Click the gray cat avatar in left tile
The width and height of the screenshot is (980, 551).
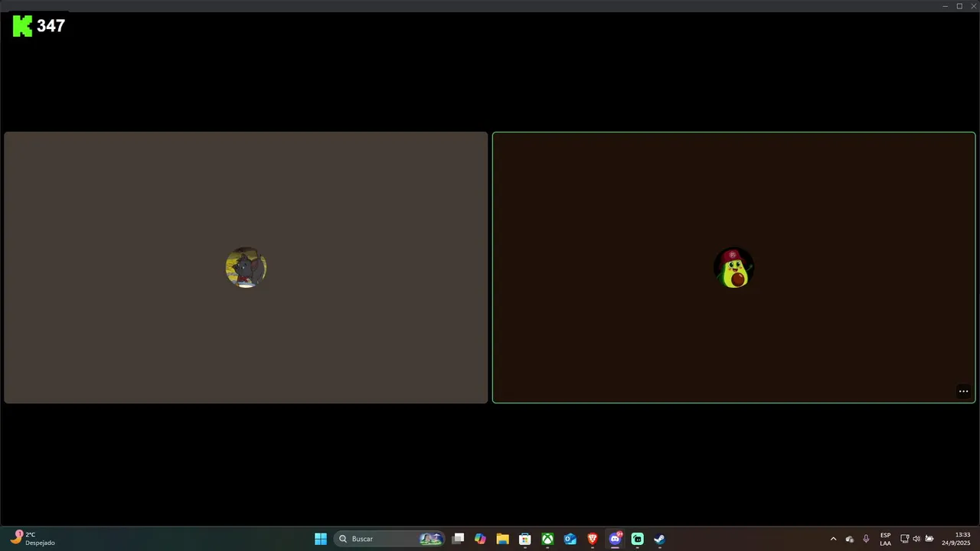pyautogui.click(x=246, y=268)
